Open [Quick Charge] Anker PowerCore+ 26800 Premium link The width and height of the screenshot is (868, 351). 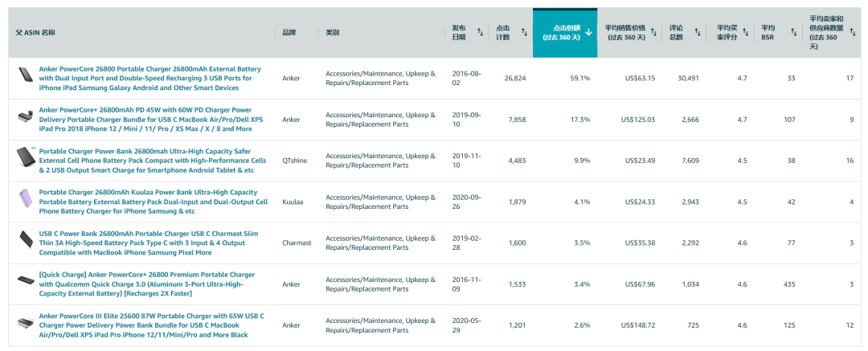pos(147,284)
